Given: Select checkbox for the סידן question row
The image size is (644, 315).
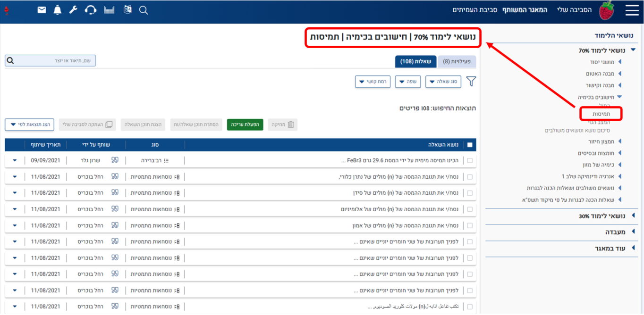Looking at the screenshot, I should [x=469, y=193].
